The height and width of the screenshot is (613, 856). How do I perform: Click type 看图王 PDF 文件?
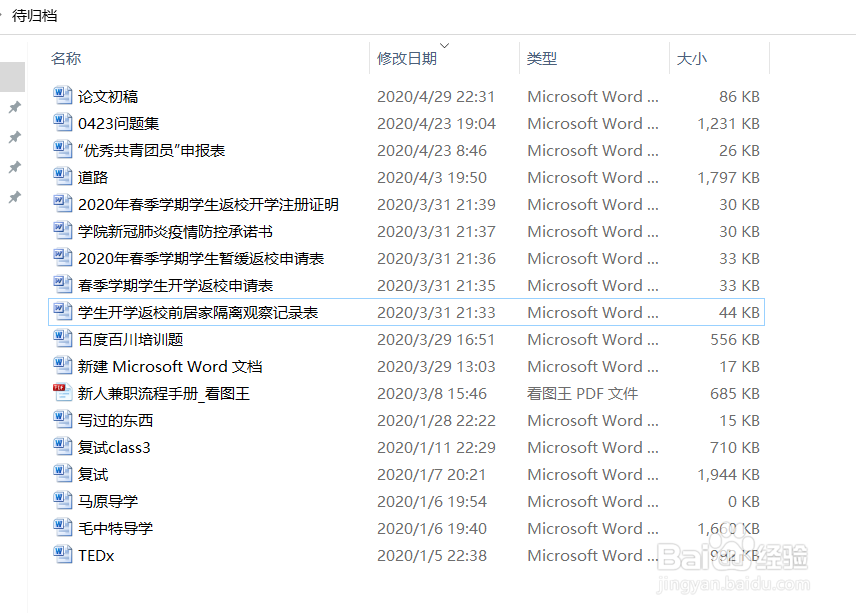coord(582,394)
